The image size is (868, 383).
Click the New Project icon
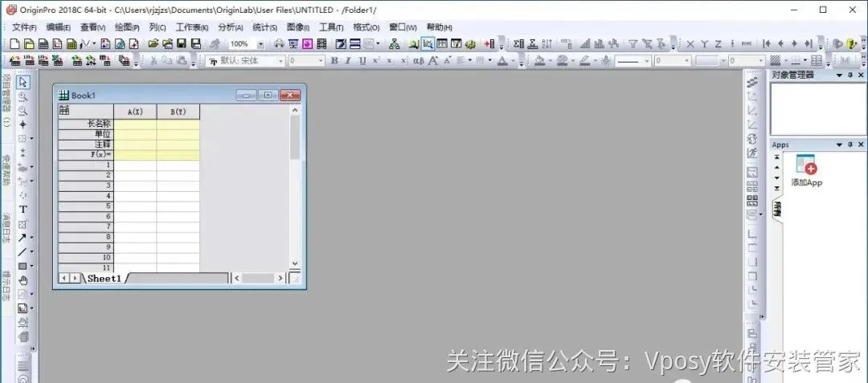(15, 43)
